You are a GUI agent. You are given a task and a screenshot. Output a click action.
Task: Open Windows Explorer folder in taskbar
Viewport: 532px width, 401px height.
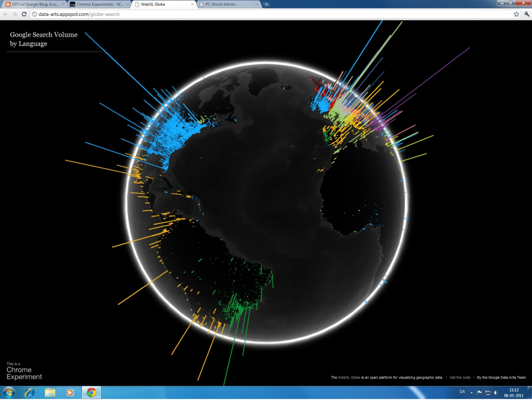pyautogui.click(x=50, y=393)
